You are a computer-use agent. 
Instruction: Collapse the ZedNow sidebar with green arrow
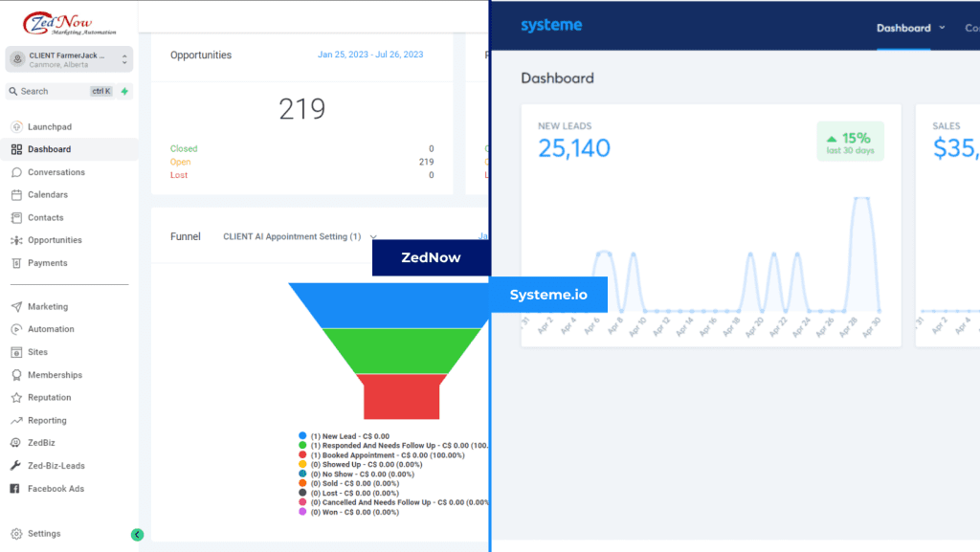(x=136, y=534)
